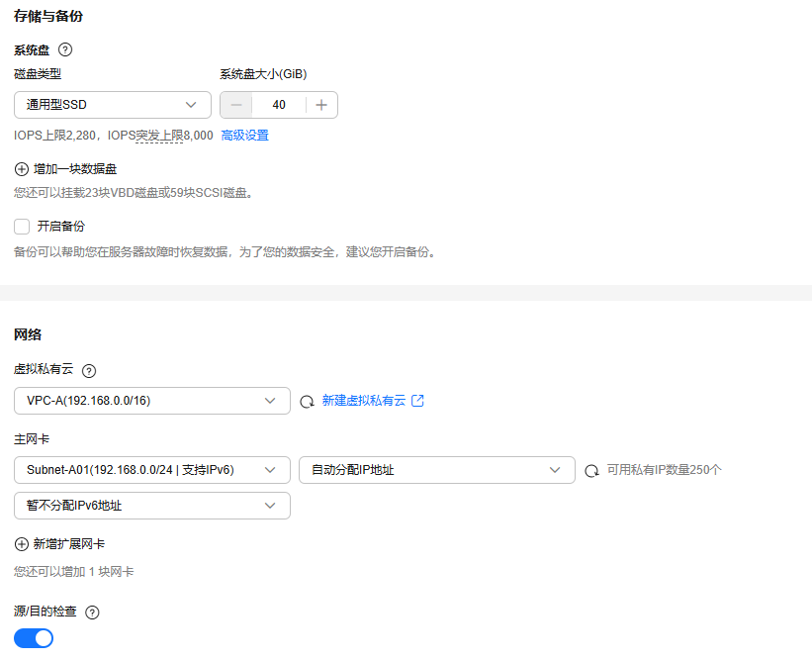This screenshot has height=660, width=812.
Task: Click the text 新增扩展网卡
Action: click(x=69, y=544)
